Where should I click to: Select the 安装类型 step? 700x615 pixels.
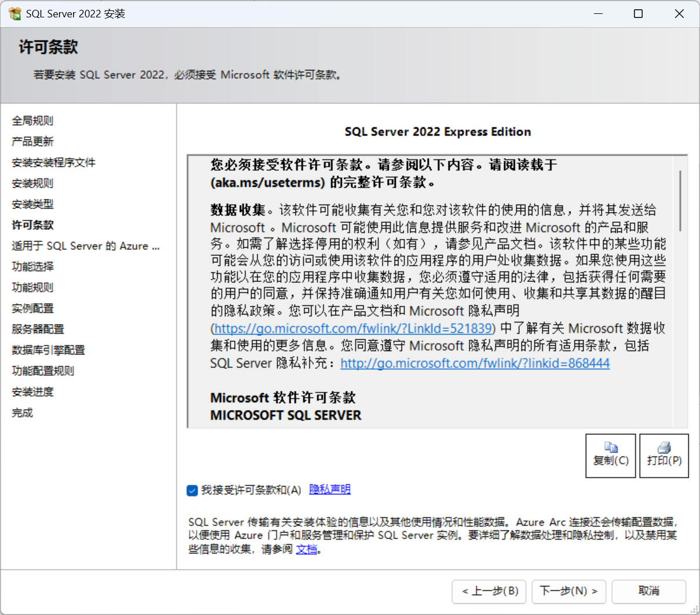pyautogui.click(x=32, y=204)
